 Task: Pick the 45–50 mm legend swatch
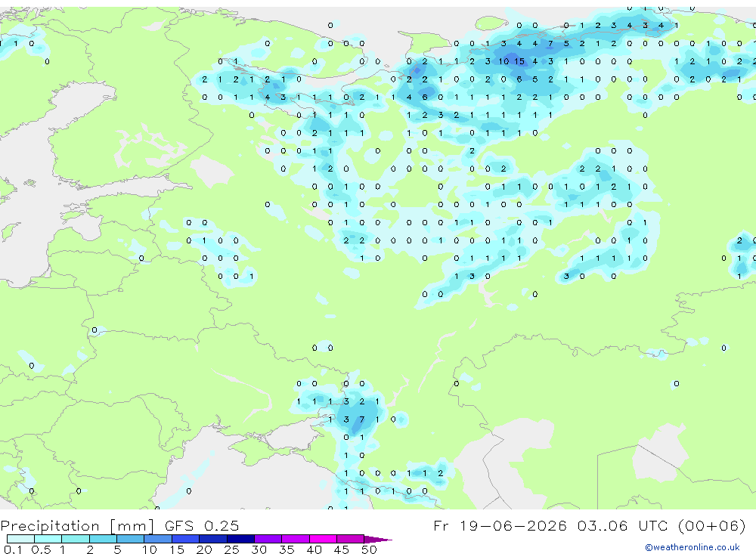click(x=351, y=539)
